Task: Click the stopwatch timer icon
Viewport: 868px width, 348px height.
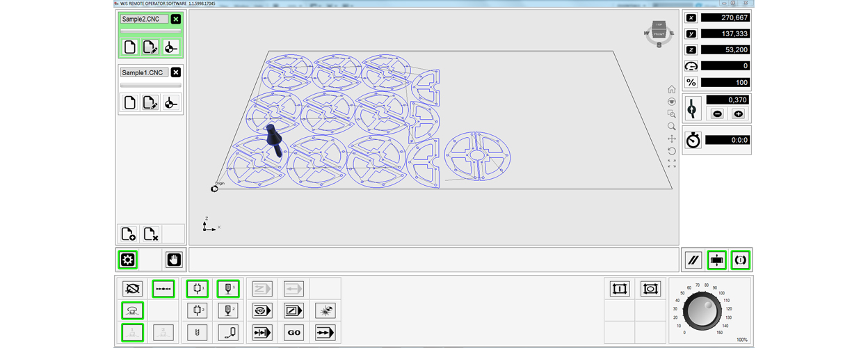Action: (693, 140)
